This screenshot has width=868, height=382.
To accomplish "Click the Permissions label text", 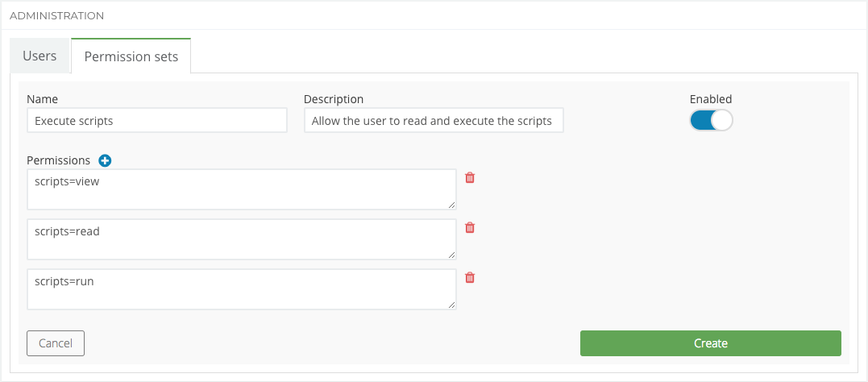I will [x=59, y=160].
